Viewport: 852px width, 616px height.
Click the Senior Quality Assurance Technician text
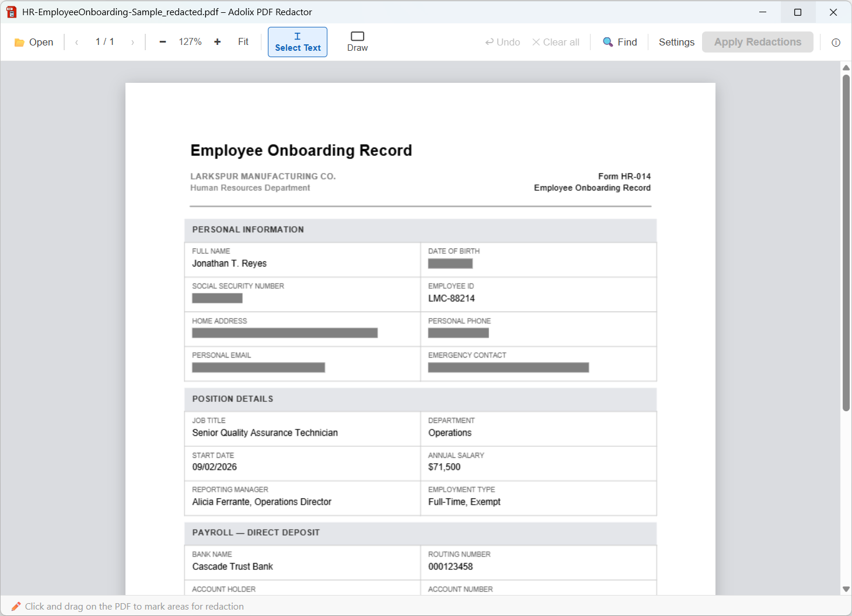pos(265,433)
